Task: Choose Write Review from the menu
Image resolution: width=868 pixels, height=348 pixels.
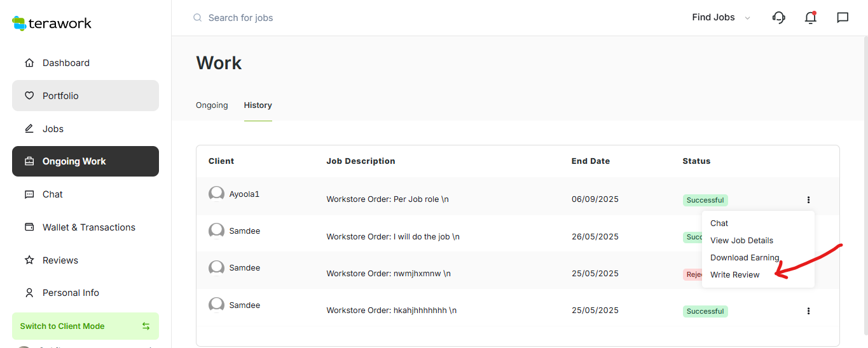Action: pyautogui.click(x=734, y=275)
